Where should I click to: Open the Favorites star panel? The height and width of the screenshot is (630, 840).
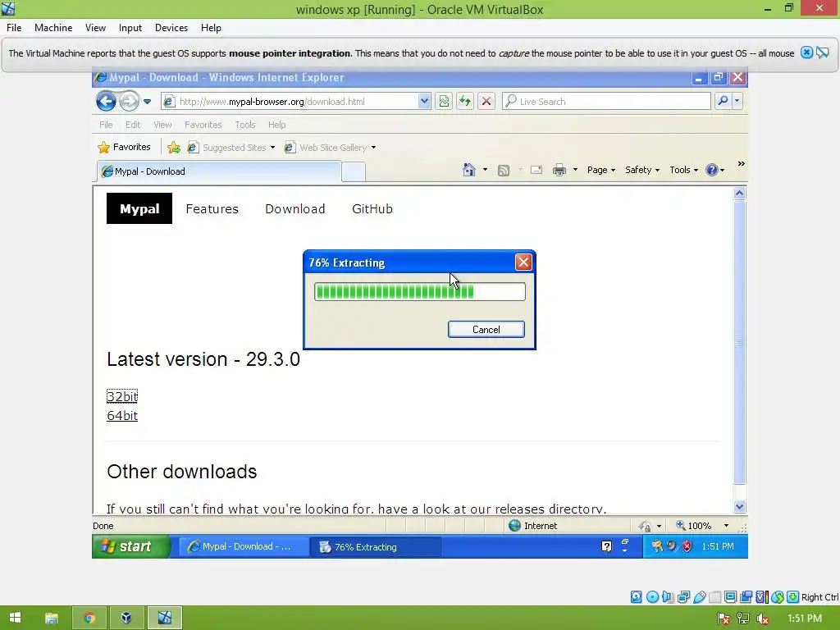(x=125, y=147)
